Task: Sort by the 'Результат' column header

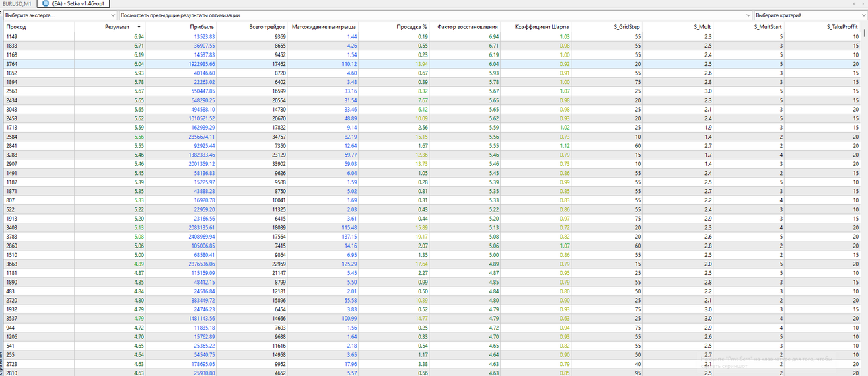Action: (x=109, y=27)
